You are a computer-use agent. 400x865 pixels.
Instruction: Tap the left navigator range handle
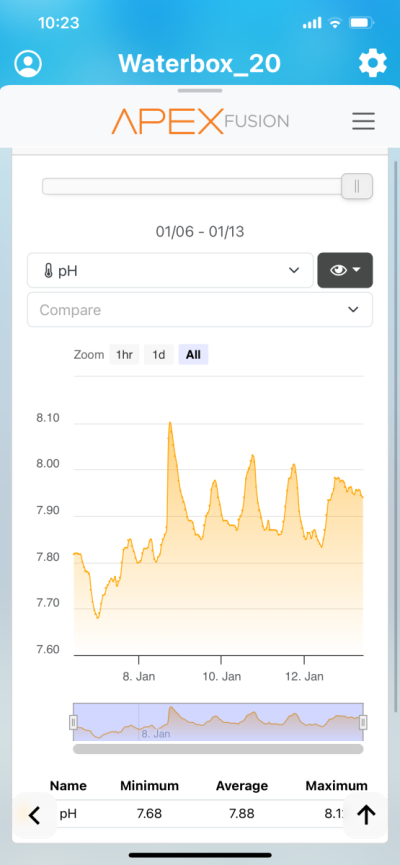73,722
